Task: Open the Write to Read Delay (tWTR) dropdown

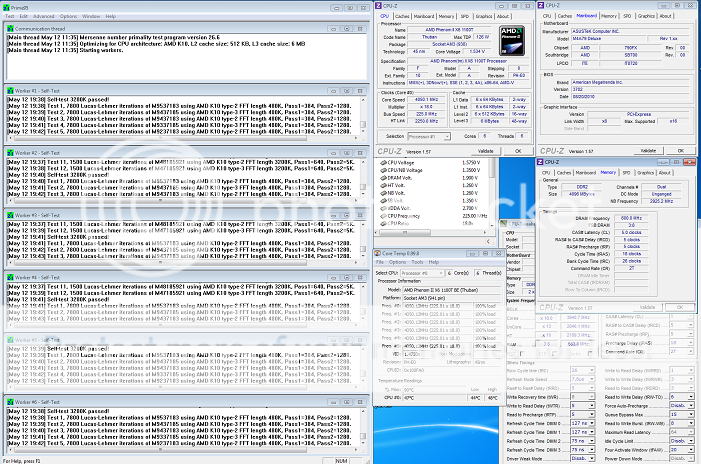Action: (x=583, y=406)
